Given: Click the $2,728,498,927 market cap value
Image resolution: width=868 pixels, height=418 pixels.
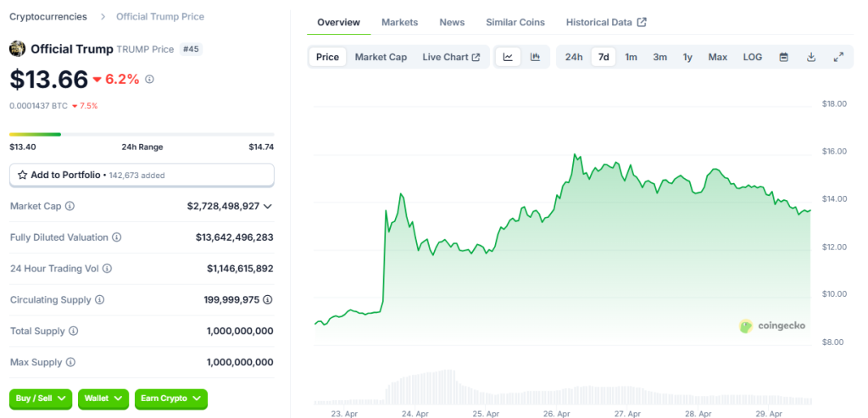Looking at the screenshot, I should [224, 206].
